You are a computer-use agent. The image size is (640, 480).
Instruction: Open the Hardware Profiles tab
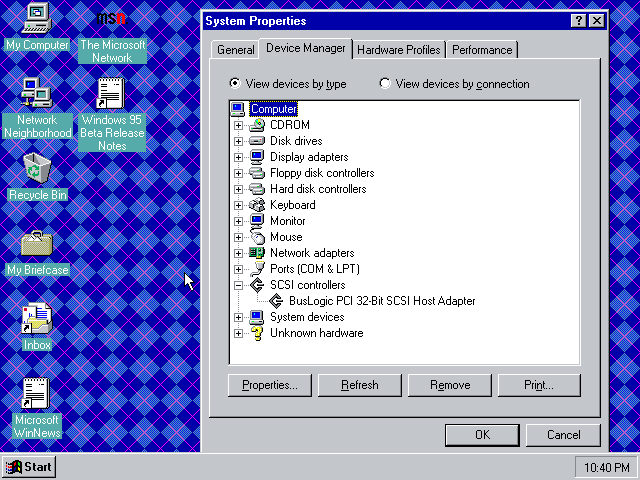click(x=399, y=50)
